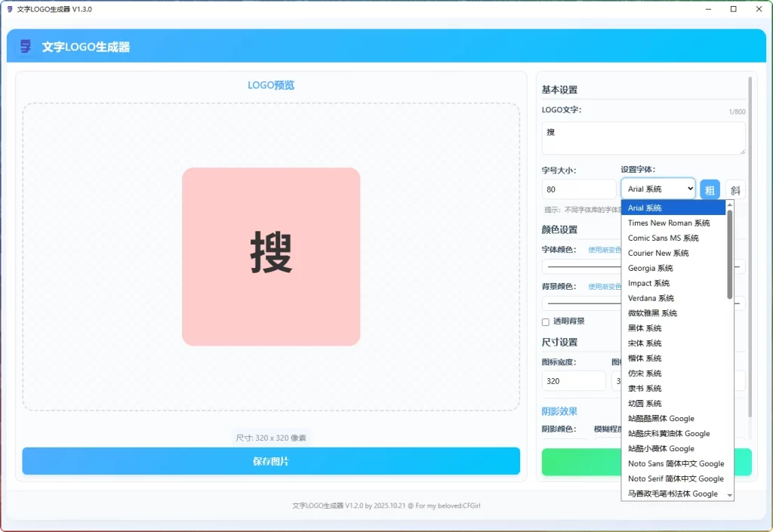Choose Noto Sans 简体中文 Google font
This screenshot has height=532, width=773.
(676, 463)
